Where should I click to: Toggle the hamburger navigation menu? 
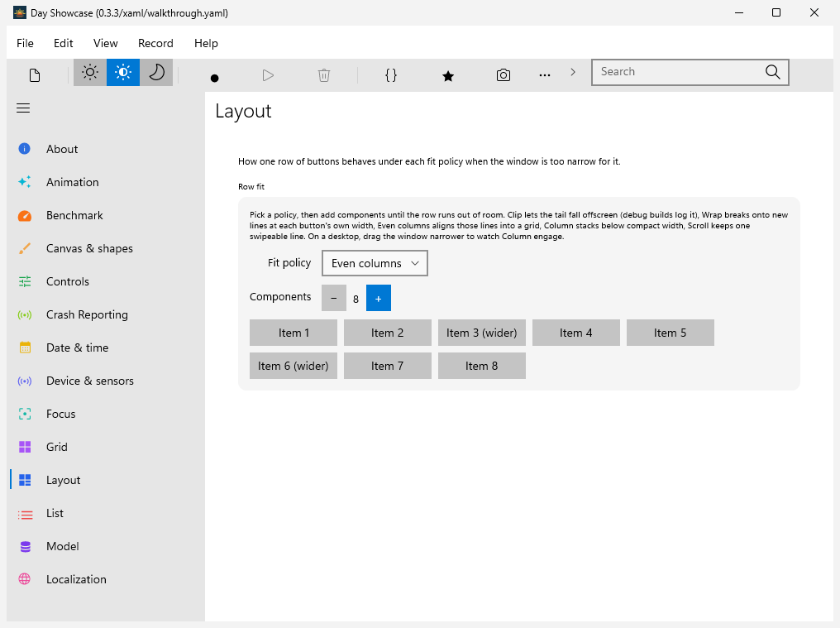23,108
